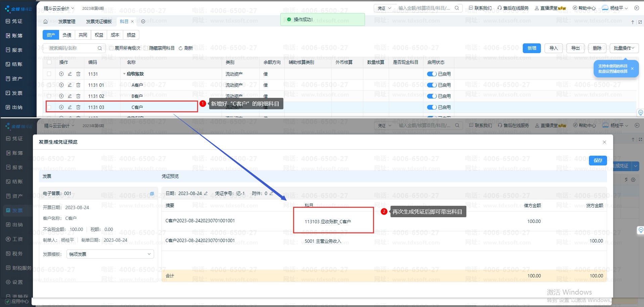The height and width of the screenshot is (307, 644).
Task: Check the 展开所有级次 checkbox
Action: click(x=111, y=48)
